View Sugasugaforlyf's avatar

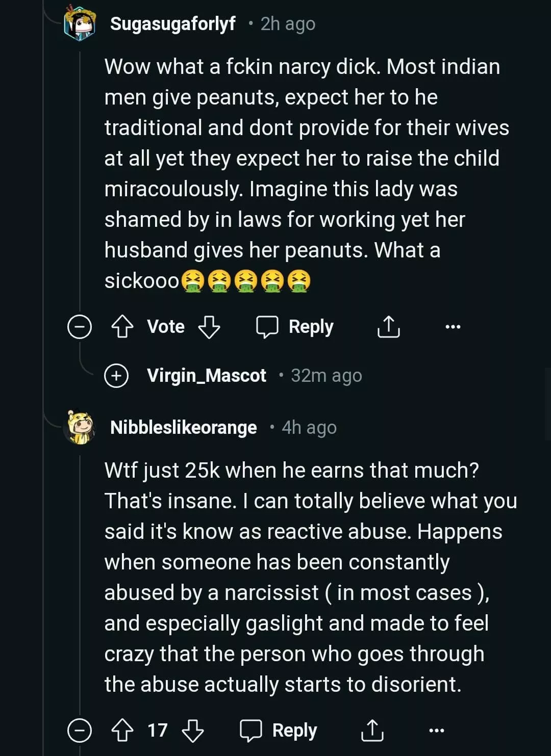(80, 23)
